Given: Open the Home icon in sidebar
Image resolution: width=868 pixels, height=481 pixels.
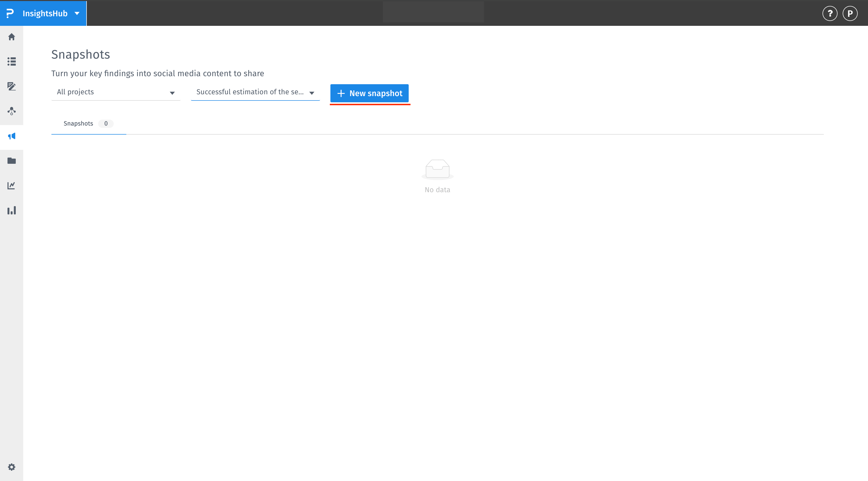Looking at the screenshot, I should (x=12, y=37).
